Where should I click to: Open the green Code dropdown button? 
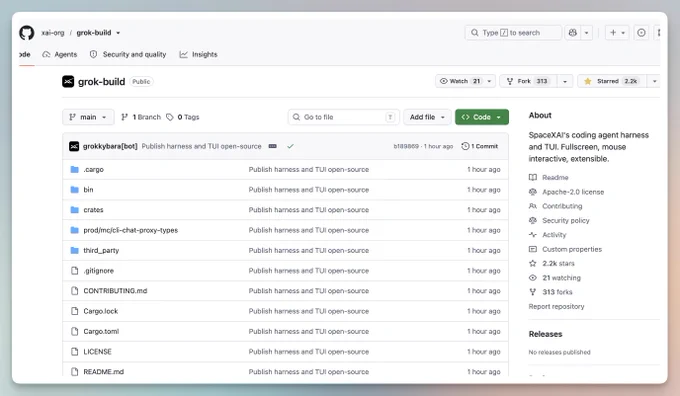click(482, 117)
